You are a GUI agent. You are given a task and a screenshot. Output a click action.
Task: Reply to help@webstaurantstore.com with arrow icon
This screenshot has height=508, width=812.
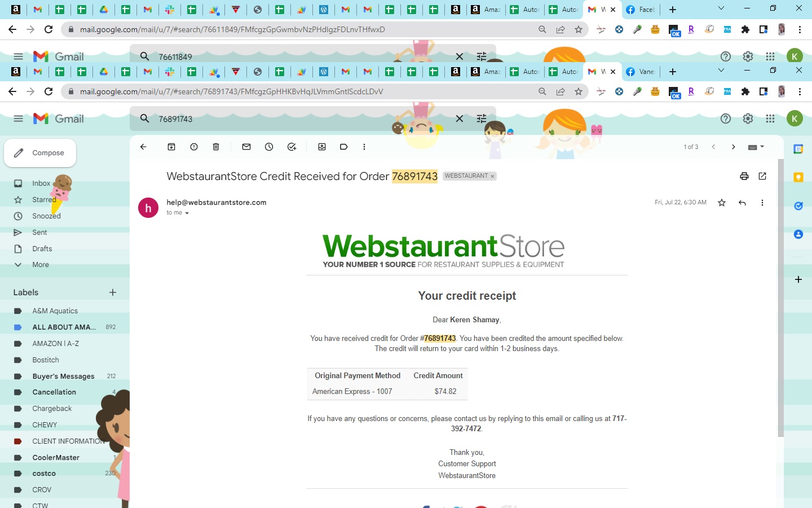pos(742,203)
